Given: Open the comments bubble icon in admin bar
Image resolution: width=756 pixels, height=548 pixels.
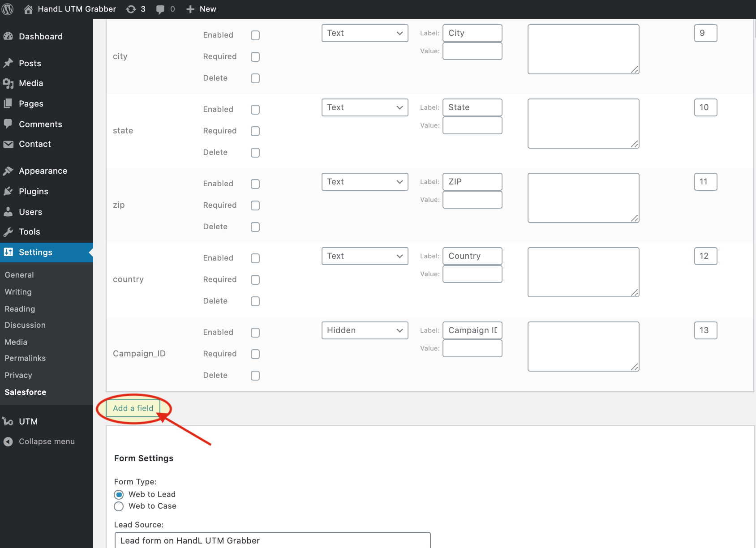Looking at the screenshot, I should pos(160,9).
